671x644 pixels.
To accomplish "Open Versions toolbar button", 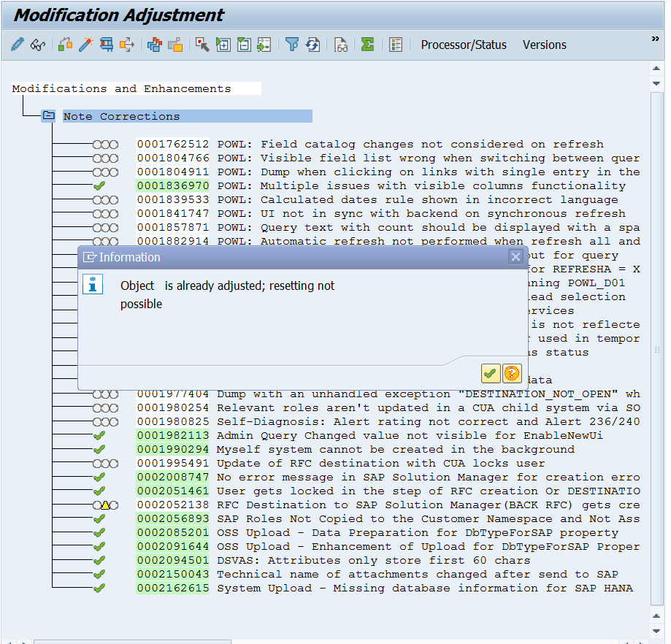I will point(545,45).
